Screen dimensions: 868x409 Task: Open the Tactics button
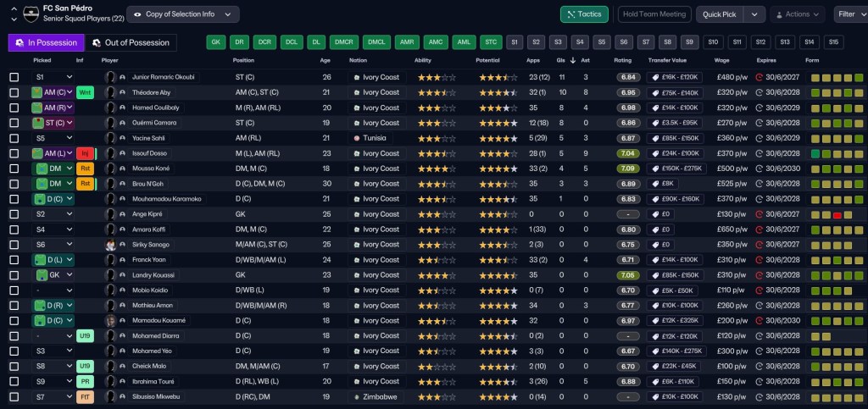pyautogui.click(x=584, y=14)
